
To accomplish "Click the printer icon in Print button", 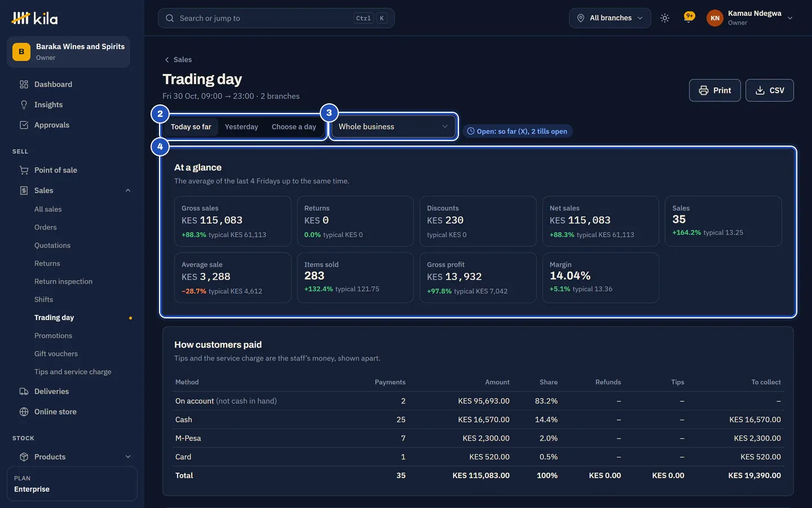I will [704, 90].
